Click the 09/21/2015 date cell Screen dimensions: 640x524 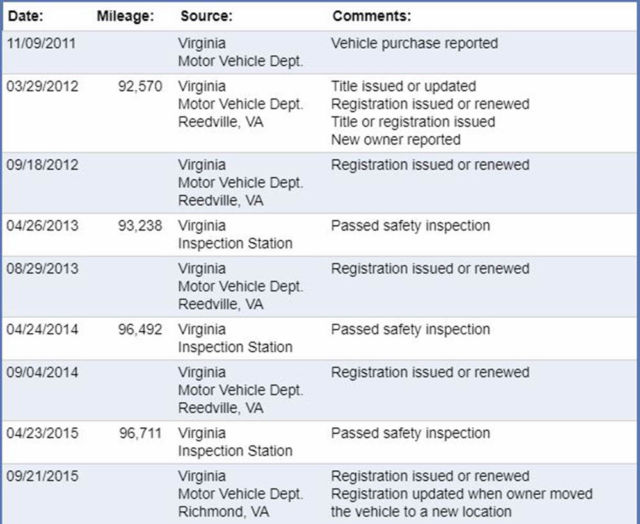point(42,476)
